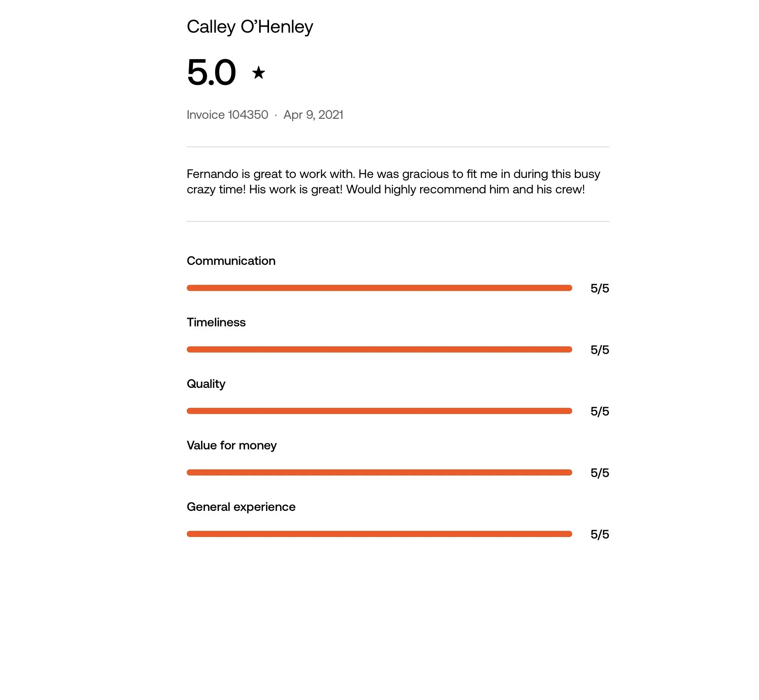Click the 5/5 score beside Communication bar
This screenshot has height=700, width=759.
coord(600,288)
